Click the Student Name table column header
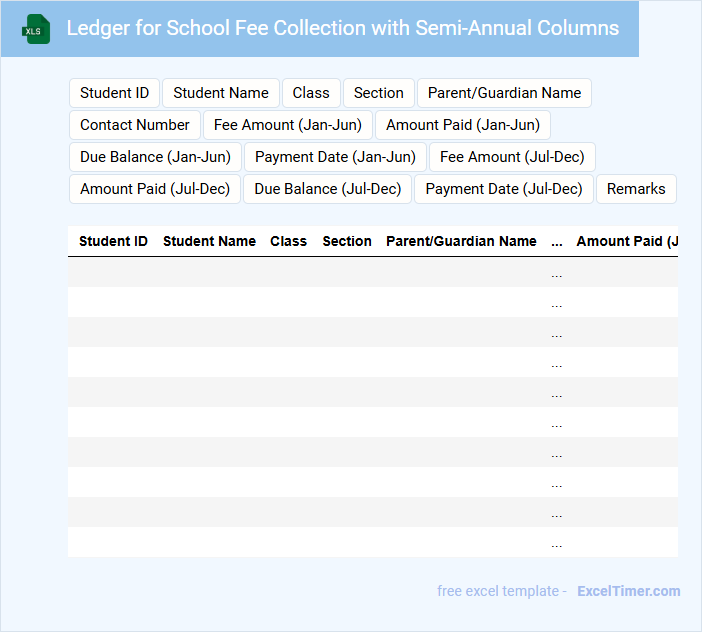The height and width of the screenshot is (632, 702). point(209,241)
